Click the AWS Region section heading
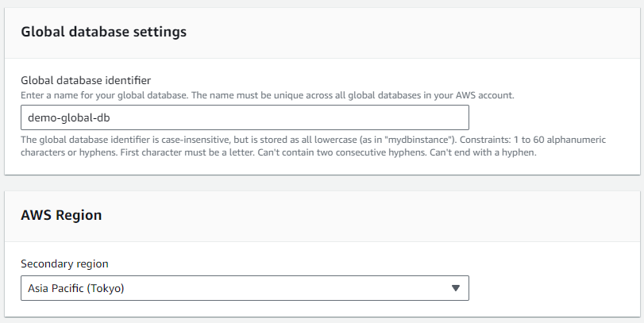Viewport: 644px width, 323px height. point(60,214)
